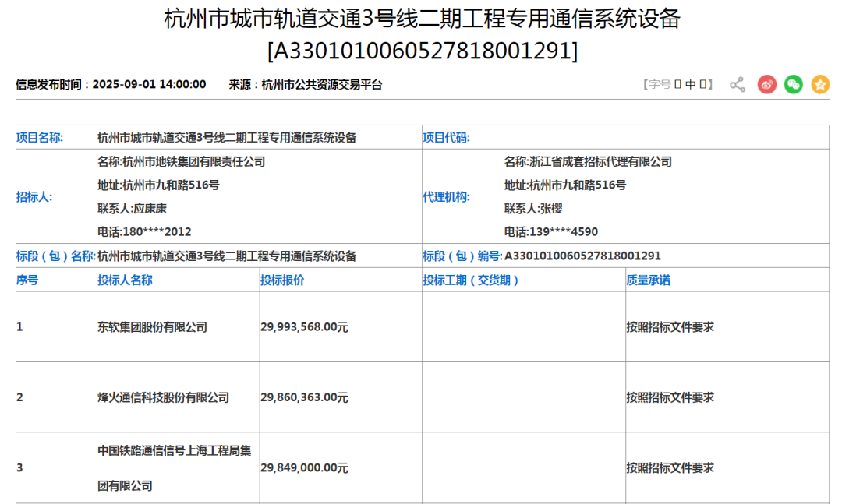Click bidder 东软集团股份有限公司

click(x=153, y=327)
